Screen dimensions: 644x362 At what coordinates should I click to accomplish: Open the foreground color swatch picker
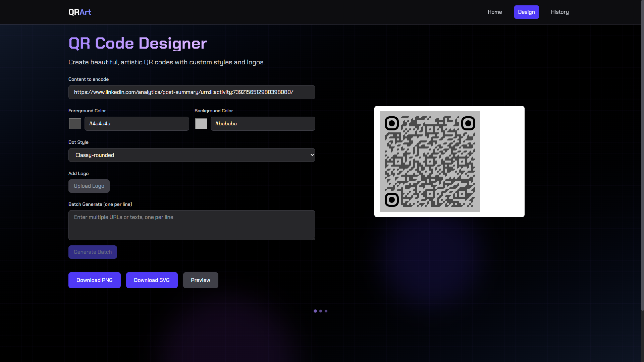75,124
